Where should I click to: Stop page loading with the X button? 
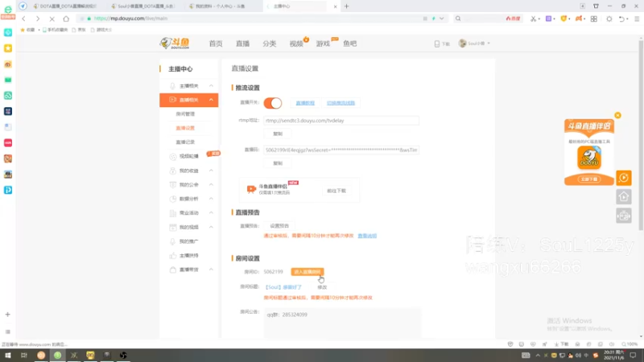click(52, 19)
